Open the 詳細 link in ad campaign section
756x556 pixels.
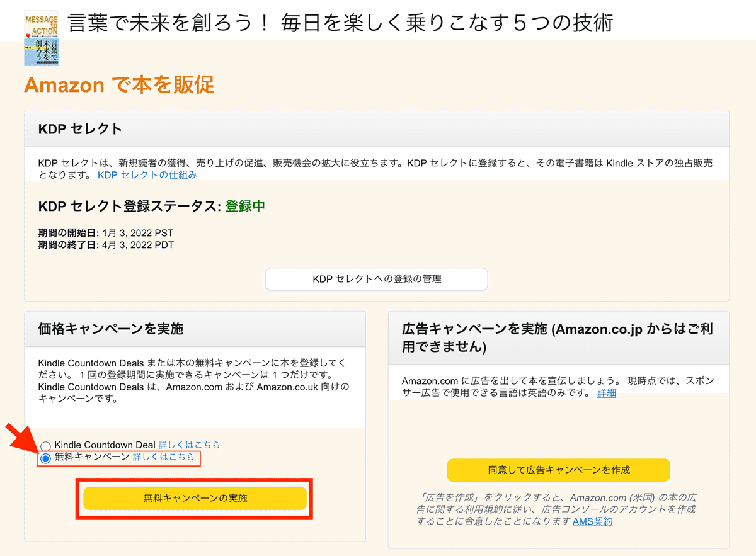[607, 393]
